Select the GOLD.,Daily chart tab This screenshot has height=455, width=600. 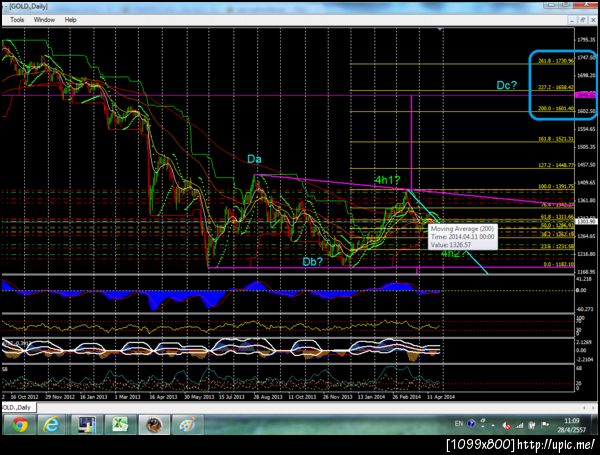point(18,407)
